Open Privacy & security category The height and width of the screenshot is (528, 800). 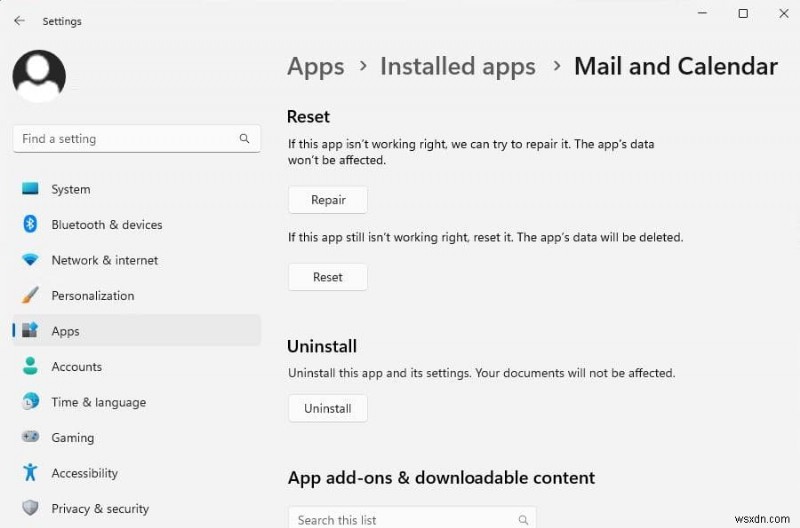137,508
